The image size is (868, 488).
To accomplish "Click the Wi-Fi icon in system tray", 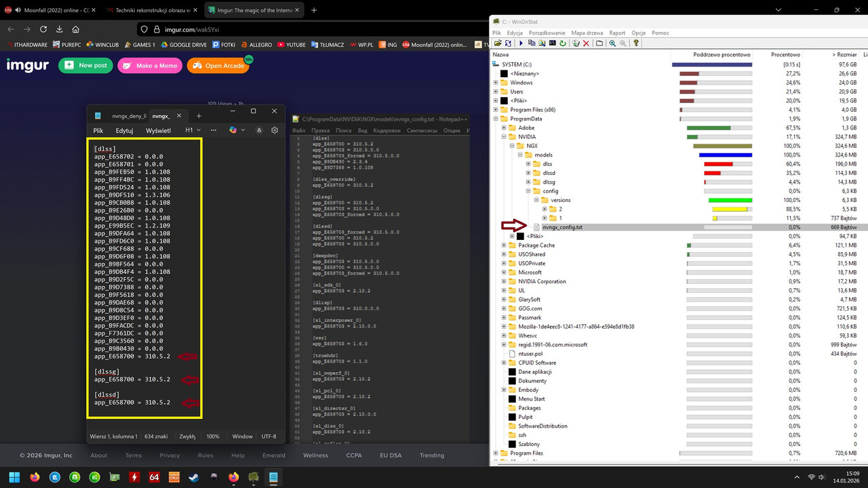I will point(811,477).
